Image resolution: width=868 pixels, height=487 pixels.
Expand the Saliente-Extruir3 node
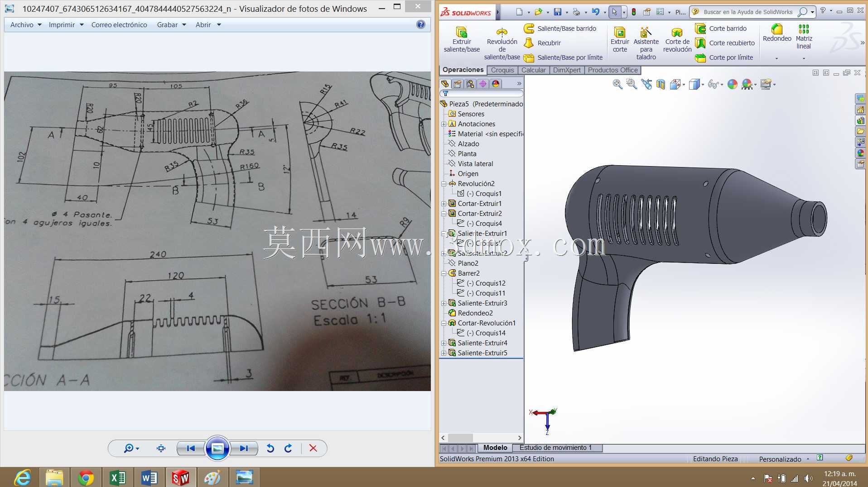pyautogui.click(x=444, y=303)
